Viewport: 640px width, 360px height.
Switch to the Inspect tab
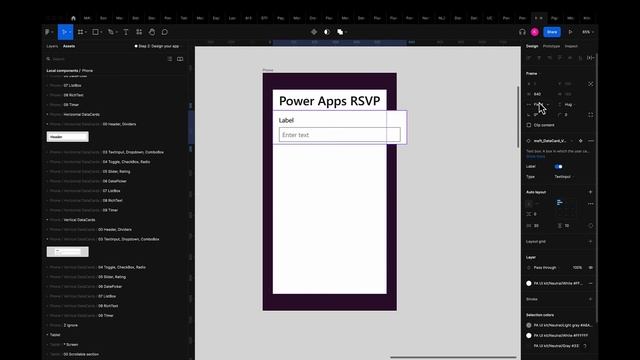(571, 46)
